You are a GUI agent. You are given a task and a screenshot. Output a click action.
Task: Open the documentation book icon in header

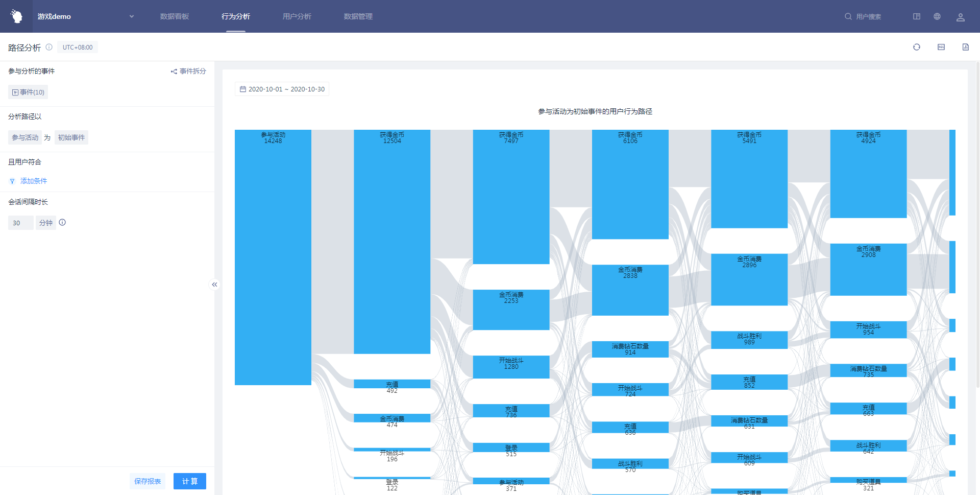click(916, 16)
